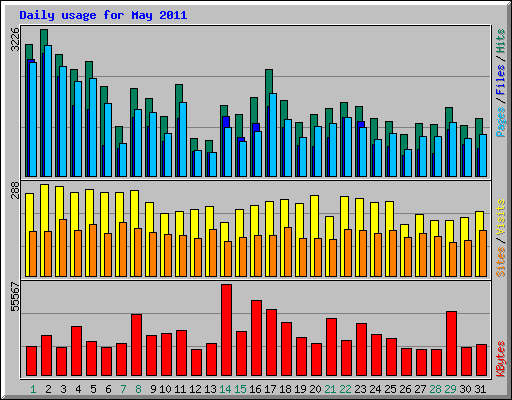Click the red KBytes bar for day 29
Viewport: 512px width, 400px height.
451,344
